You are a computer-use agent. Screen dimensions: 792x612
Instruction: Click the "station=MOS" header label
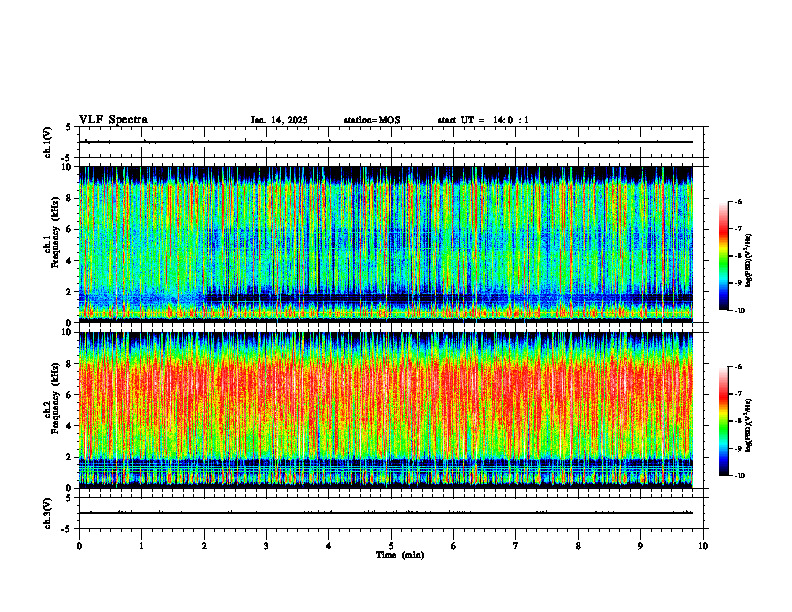click(372, 120)
